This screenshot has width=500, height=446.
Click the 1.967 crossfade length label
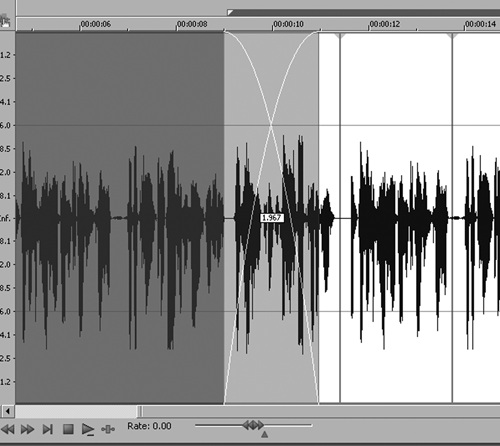(x=272, y=218)
